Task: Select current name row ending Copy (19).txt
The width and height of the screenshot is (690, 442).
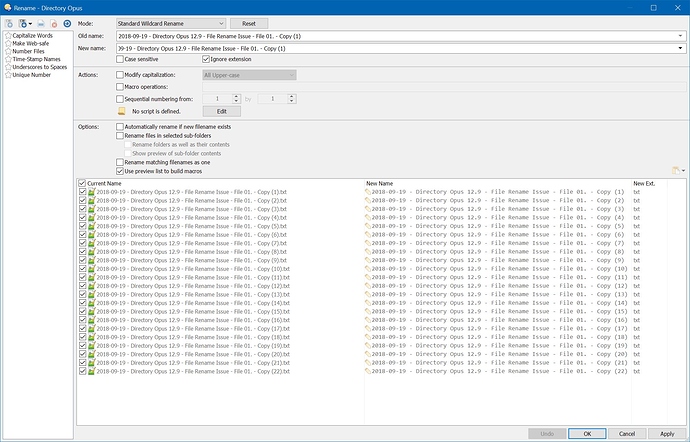Action: [x=193, y=346]
